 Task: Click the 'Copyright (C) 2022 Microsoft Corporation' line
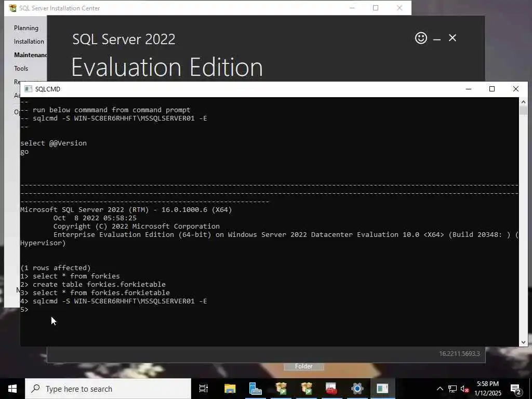click(137, 227)
